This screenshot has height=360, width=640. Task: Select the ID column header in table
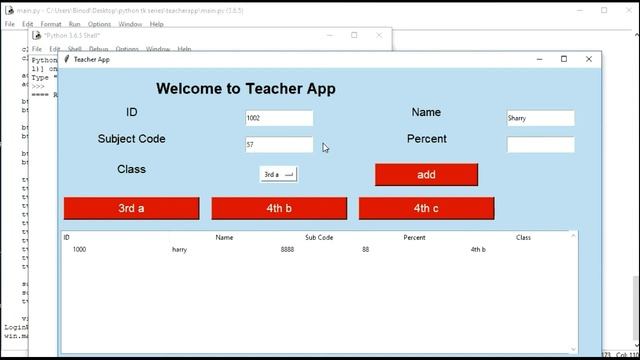click(67, 237)
